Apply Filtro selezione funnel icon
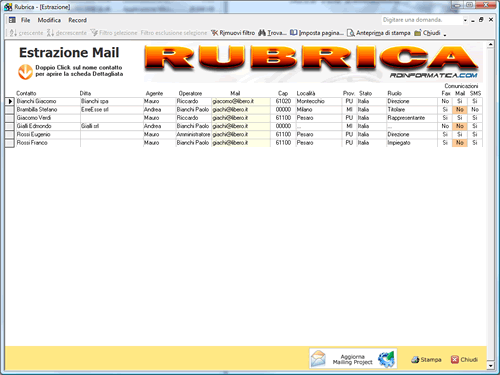This screenshot has height=375, width=500. point(114,33)
